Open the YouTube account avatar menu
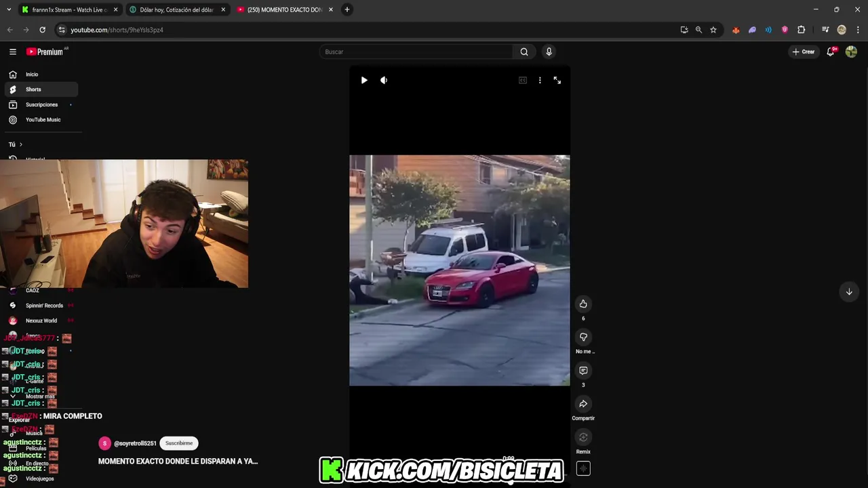Viewport: 868px width, 488px height. tap(851, 52)
